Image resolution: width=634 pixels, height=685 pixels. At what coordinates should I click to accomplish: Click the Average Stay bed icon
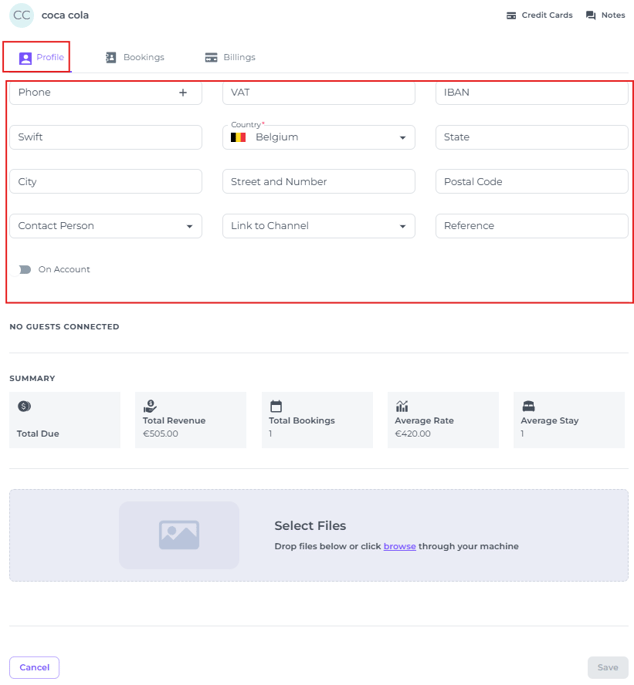(x=528, y=406)
